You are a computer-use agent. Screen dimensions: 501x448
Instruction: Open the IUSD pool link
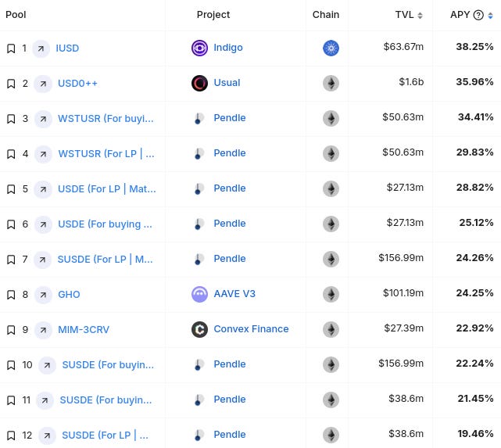[x=67, y=48]
